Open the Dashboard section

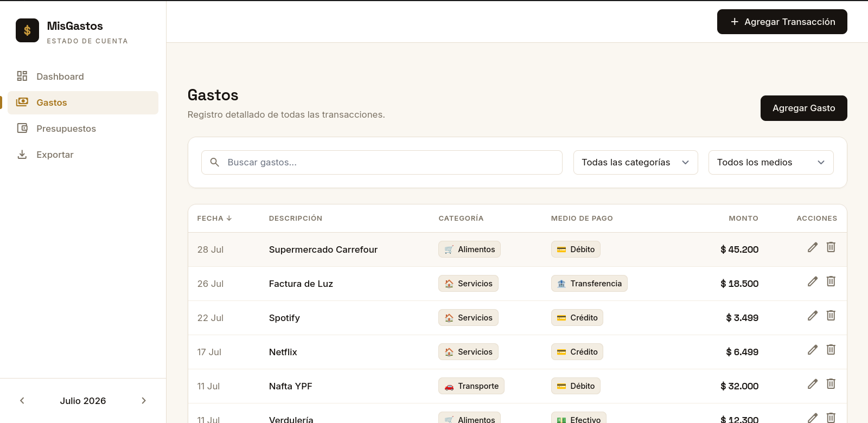click(x=83, y=76)
